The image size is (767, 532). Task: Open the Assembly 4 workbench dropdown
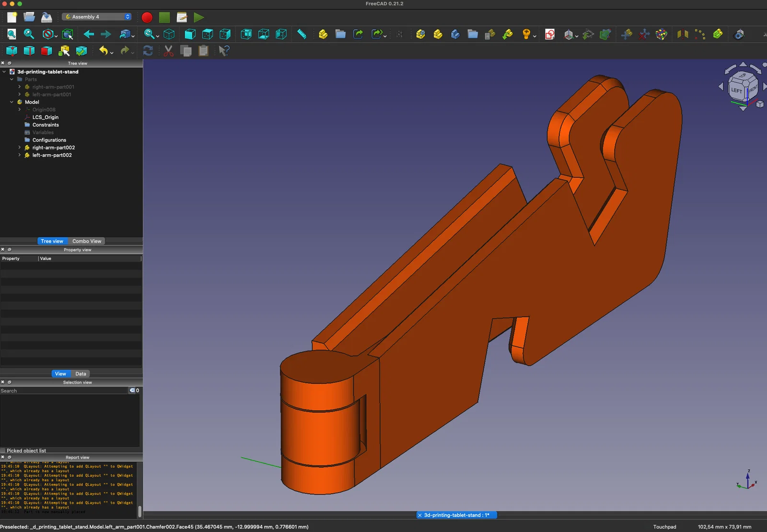[x=97, y=17]
